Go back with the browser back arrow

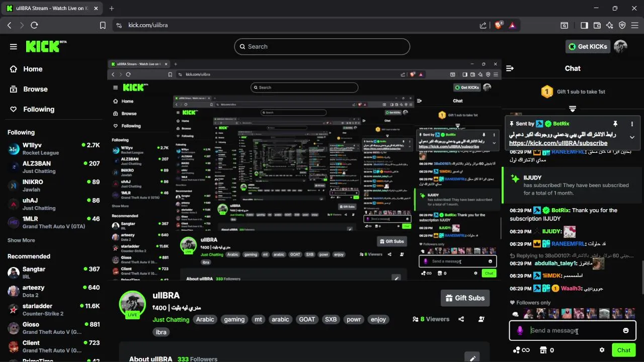coord(9,25)
